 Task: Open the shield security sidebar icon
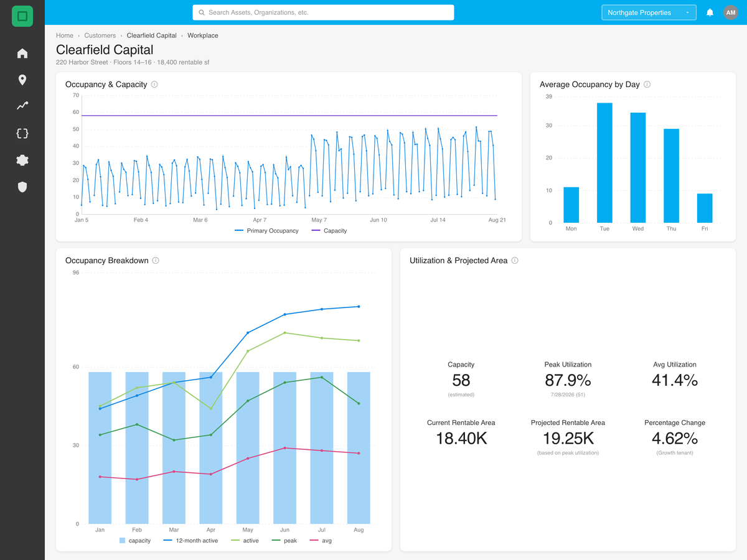pyautogui.click(x=22, y=187)
